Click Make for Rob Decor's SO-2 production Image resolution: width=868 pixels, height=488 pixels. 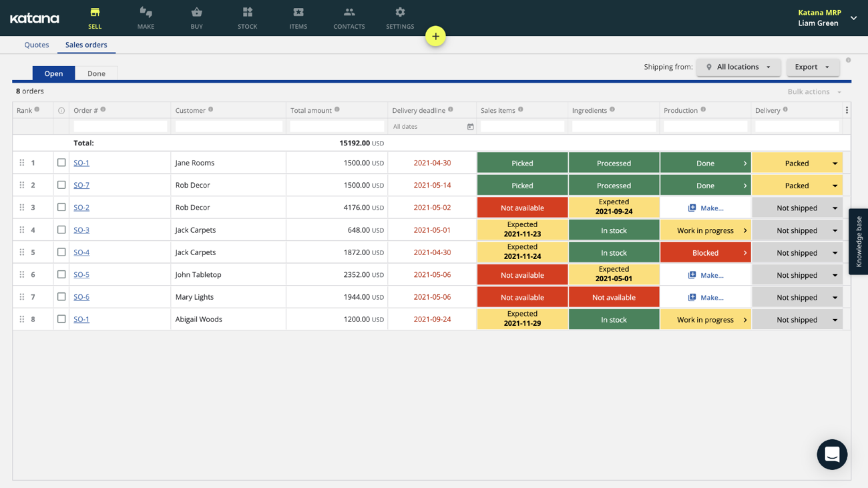pos(706,208)
